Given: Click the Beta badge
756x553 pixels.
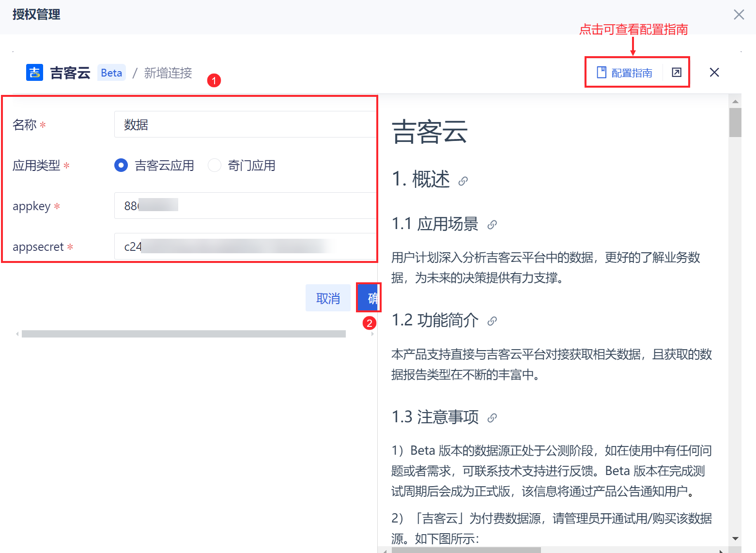Looking at the screenshot, I should click(111, 73).
